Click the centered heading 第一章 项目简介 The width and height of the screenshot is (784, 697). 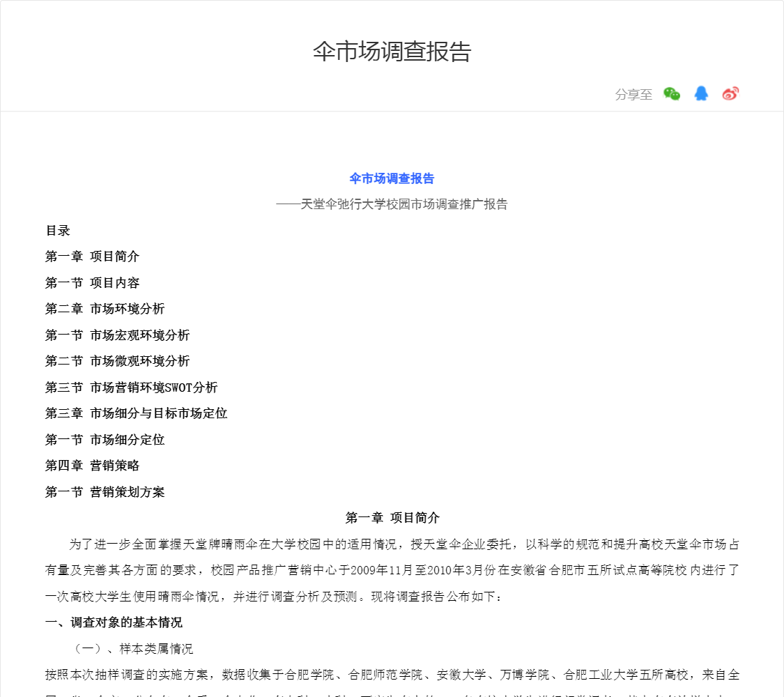(392, 518)
